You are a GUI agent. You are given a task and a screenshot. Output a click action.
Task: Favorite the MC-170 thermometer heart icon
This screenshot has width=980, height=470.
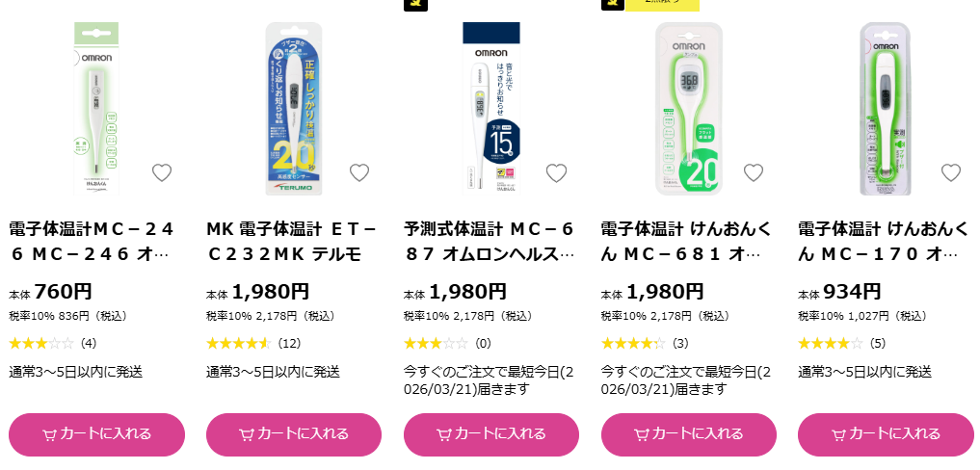click(951, 172)
